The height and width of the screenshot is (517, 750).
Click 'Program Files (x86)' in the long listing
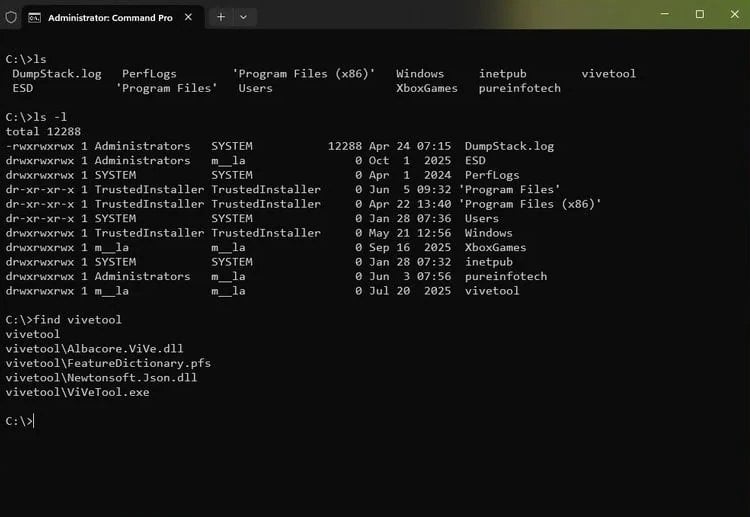pos(530,204)
